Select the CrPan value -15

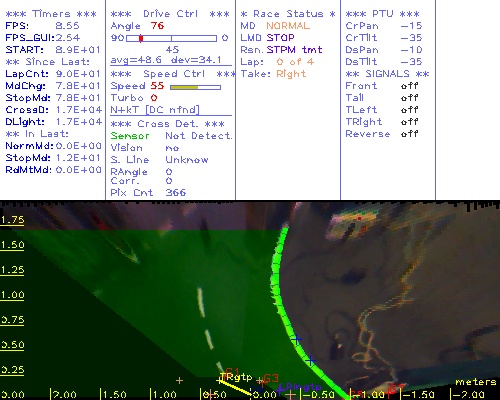click(x=412, y=26)
